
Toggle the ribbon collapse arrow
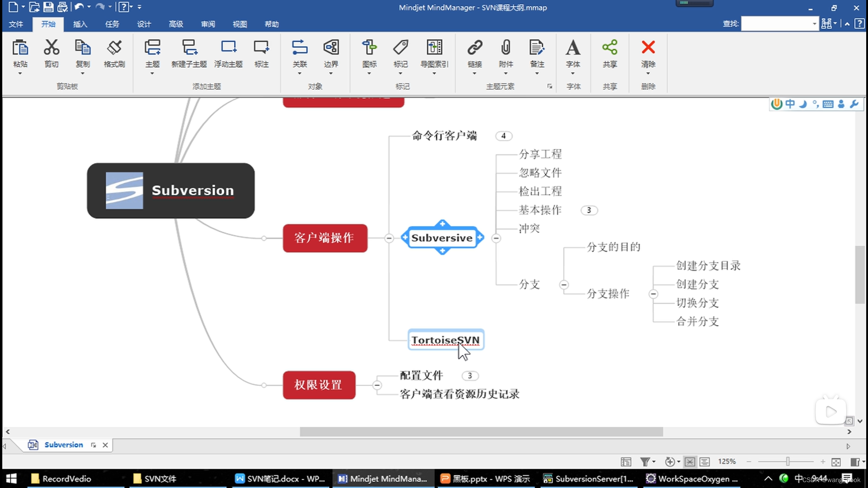847,24
